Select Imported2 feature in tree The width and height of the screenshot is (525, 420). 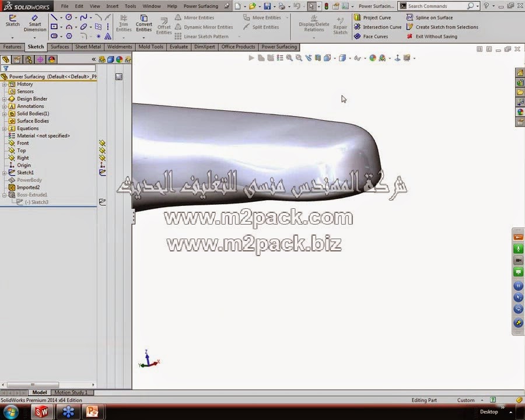pos(24,187)
